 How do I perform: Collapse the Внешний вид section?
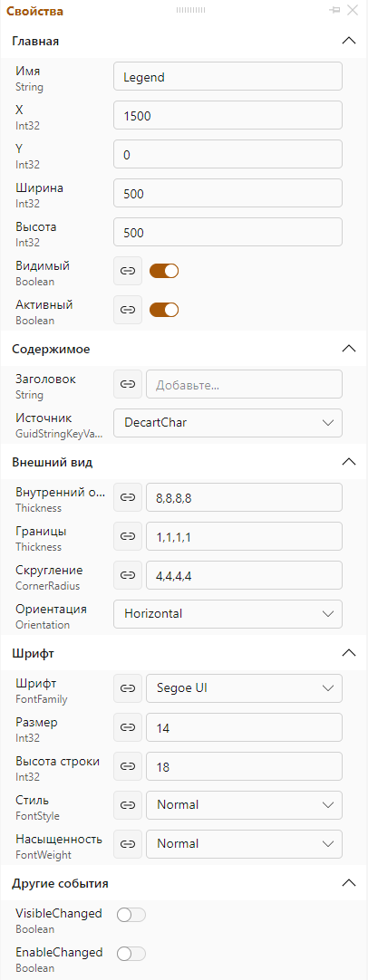point(349,462)
